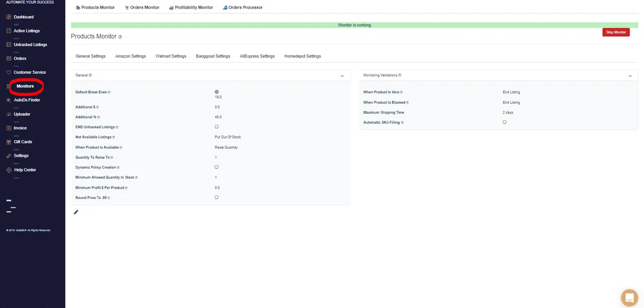The image size is (644, 308).
Task: Switch to Banggood Settings tab
Action: (213, 56)
